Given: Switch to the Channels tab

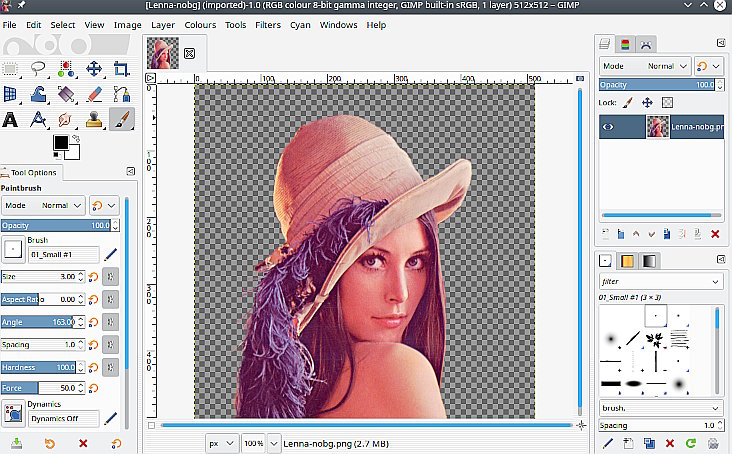Looking at the screenshot, I should [x=625, y=44].
